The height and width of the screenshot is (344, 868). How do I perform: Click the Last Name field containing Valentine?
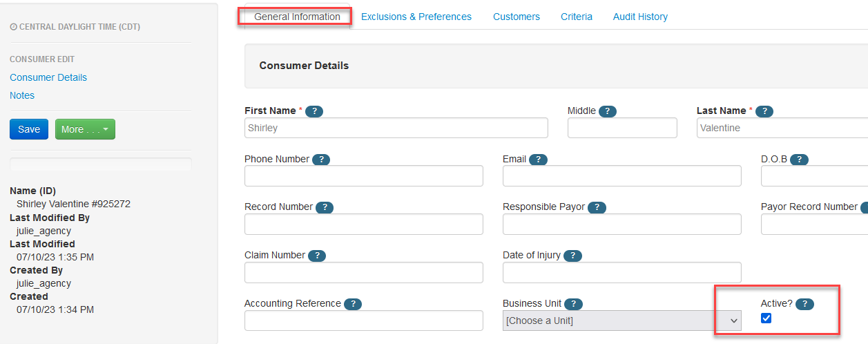click(782, 128)
